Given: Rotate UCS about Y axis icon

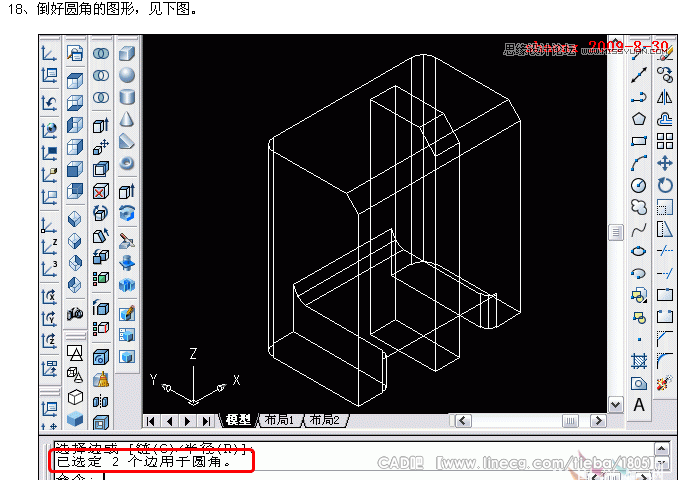Looking at the screenshot, I should point(49,319).
